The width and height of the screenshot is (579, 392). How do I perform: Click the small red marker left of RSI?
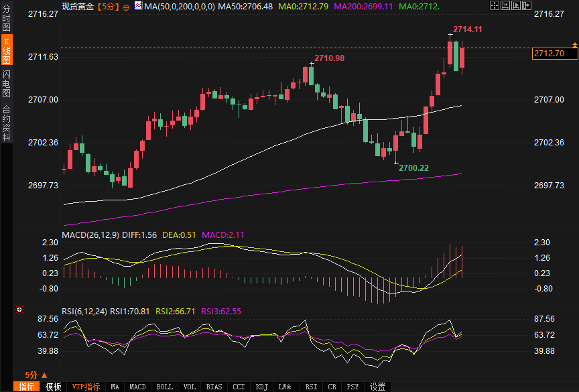pyautogui.click(x=19, y=310)
